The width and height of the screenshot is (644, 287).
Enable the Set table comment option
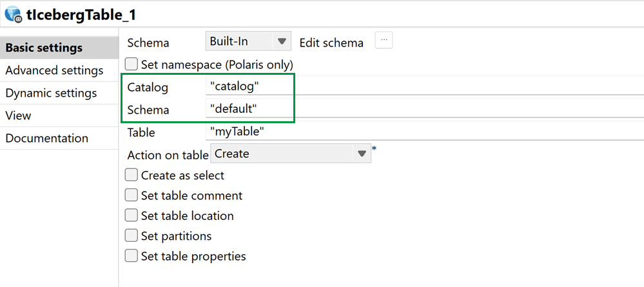click(132, 195)
